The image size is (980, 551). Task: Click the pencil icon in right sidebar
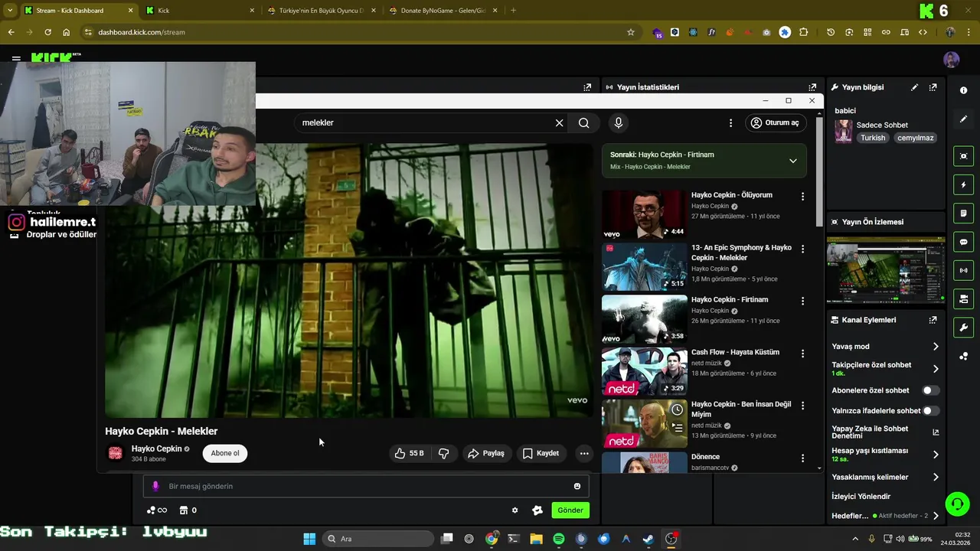pyautogui.click(x=963, y=119)
